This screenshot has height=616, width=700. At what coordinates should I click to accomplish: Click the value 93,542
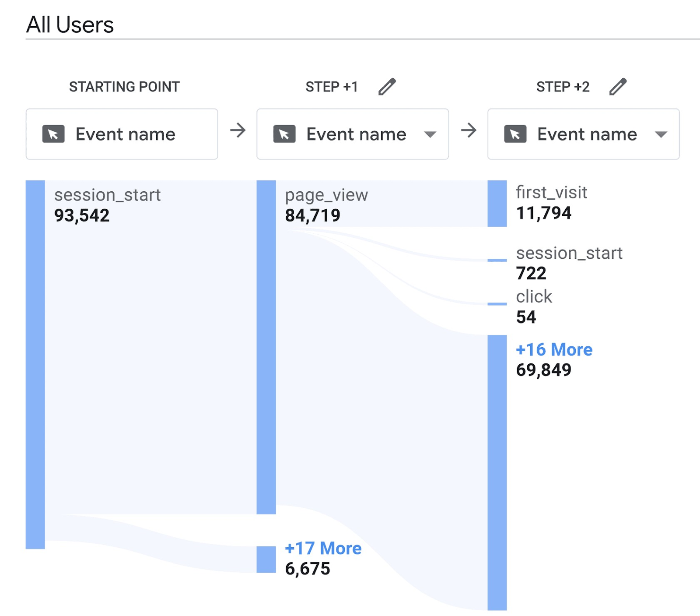pos(82,215)
